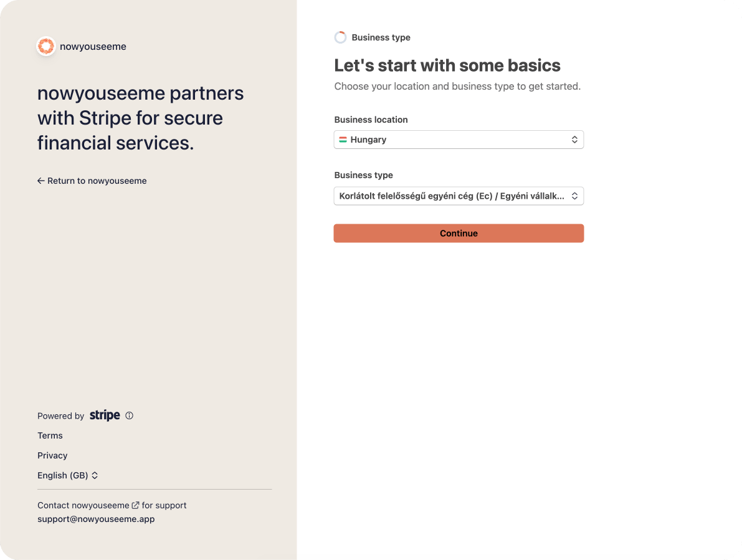Image resolution: width=742 pixels, height=560 pixels.
Task: Click the nowyouseeme brand name text
Action: pos(93,46)
